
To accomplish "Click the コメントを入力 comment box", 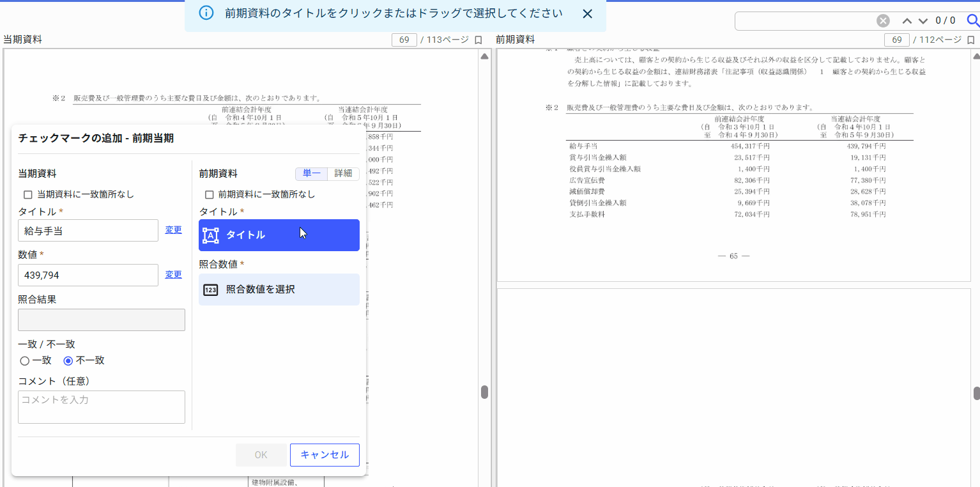I will [x=102, y=407].
